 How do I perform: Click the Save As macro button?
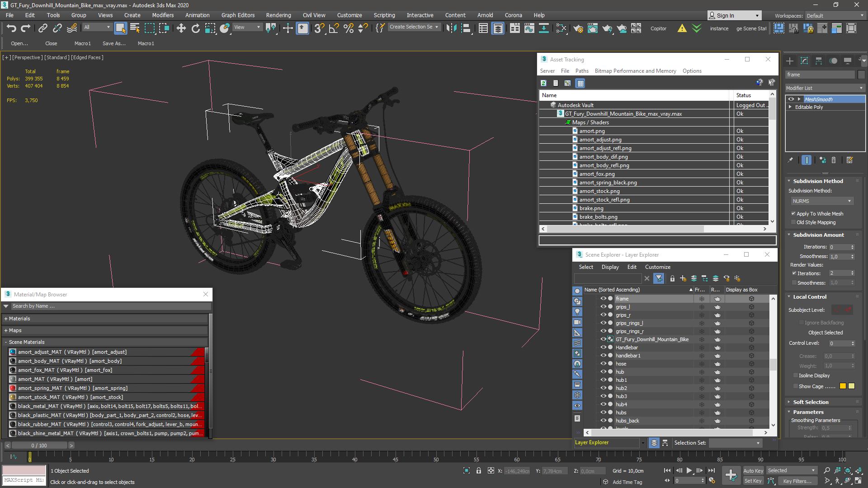pyautogui.click(x=114, y=43)
